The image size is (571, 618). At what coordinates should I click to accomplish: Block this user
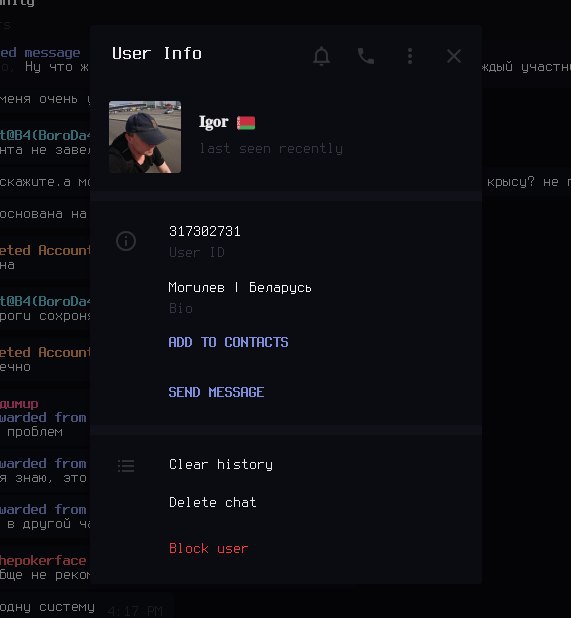click(x=208, y=549)
